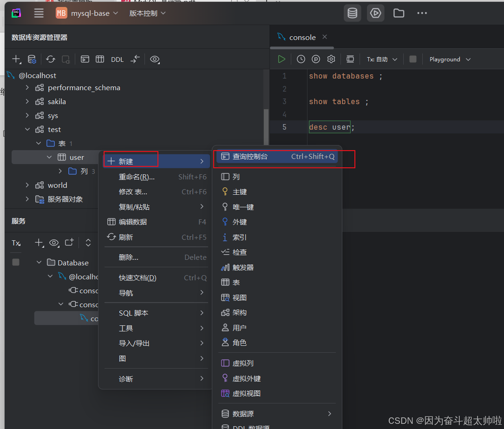Choose 修改 表... from context menu
The width and height of the screenshot is (504, 429).
156,192
